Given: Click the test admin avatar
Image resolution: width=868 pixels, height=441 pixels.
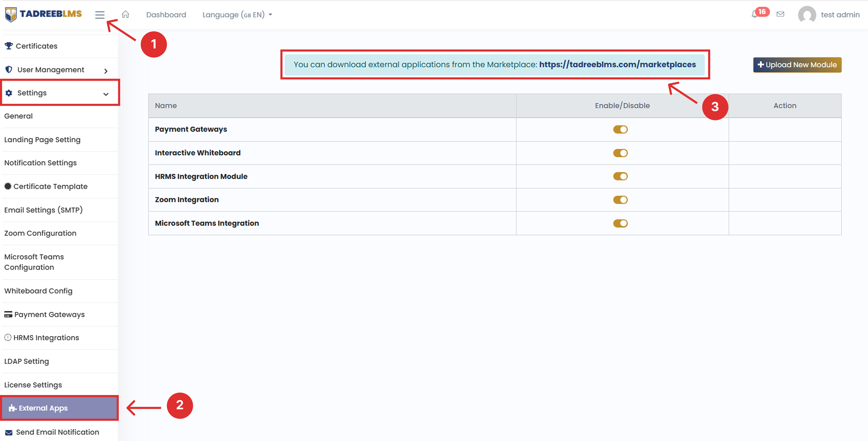Looking at the screenshot, I should tap(807, 15).
